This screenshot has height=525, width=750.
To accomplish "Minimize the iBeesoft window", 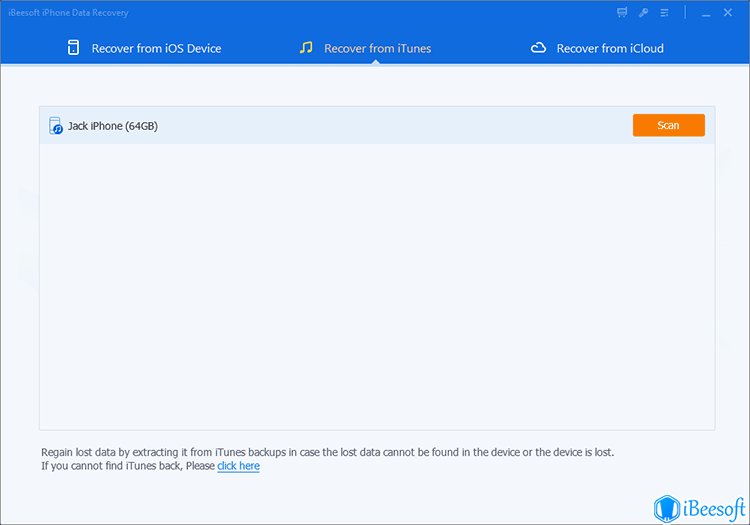I will 706,13.
